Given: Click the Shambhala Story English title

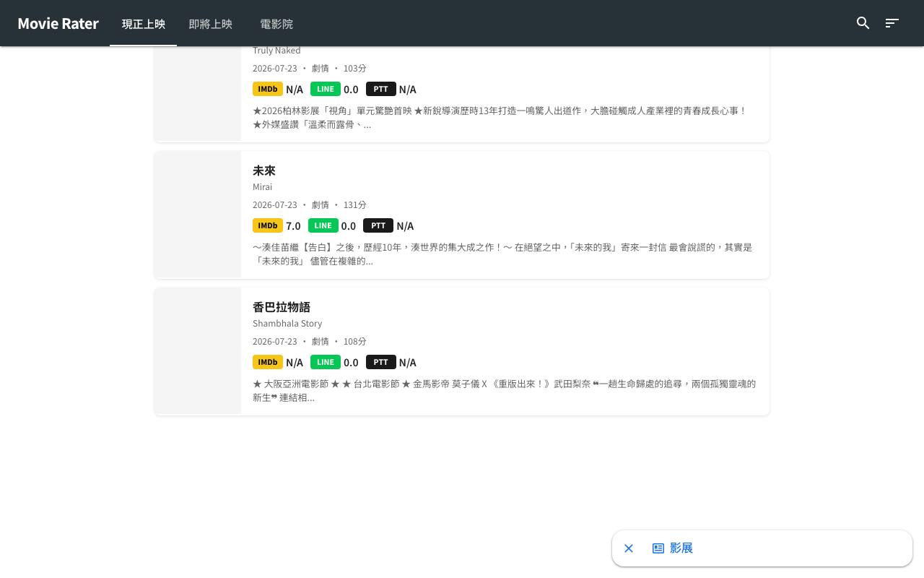Looking at the screenshot, I should coord(287,323).
